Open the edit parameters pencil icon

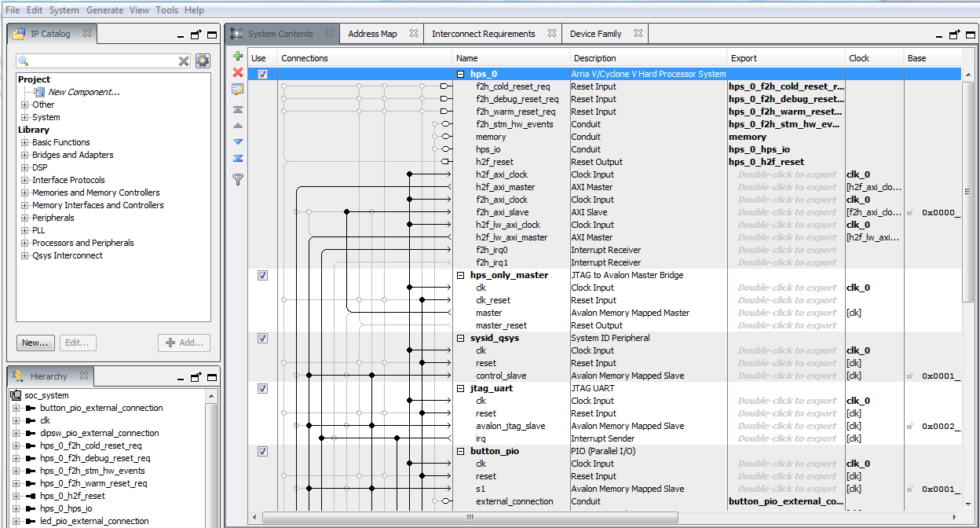pos(238,90)
